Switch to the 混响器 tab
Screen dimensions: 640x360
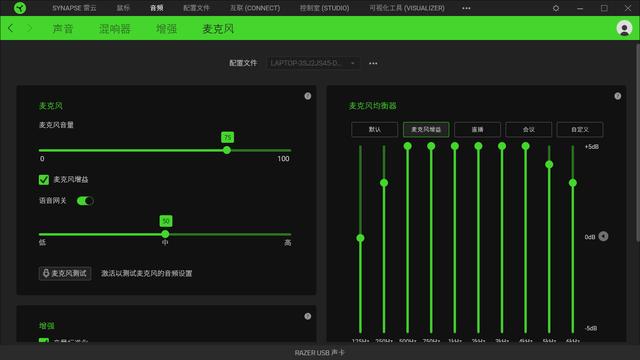[115, 29]
